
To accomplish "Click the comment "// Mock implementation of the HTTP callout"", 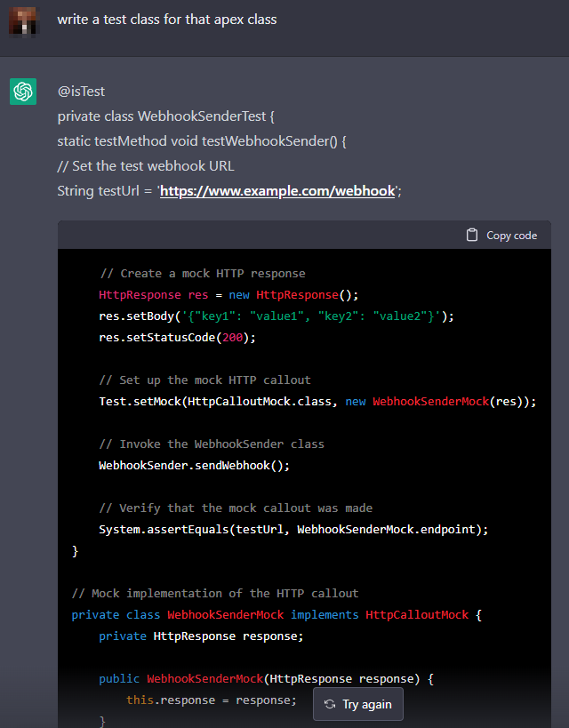I will click(215, 594).
